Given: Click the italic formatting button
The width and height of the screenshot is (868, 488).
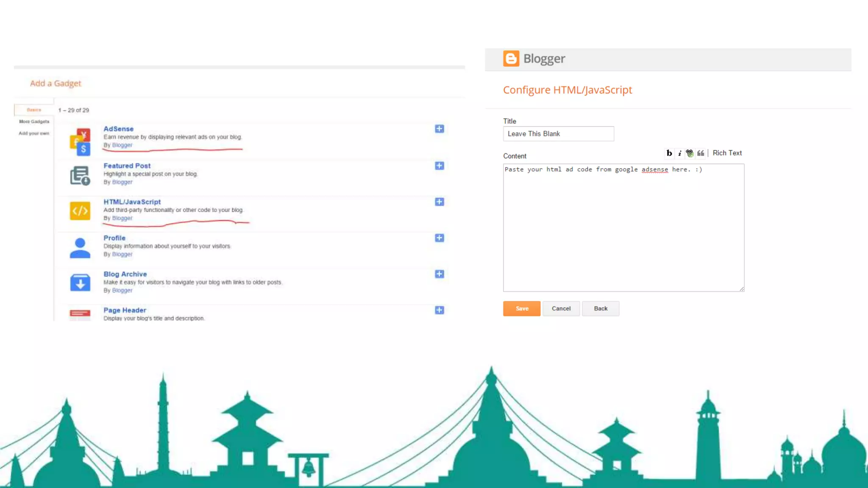Looking at the screenshot, I should click(x=680, y=153).
